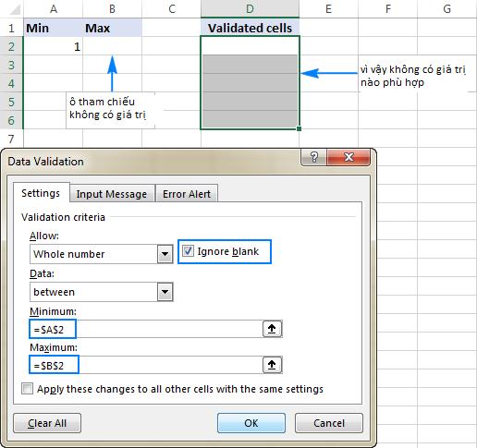The width and height of the screenshot is (477, 448).
Task: Click the empty Max cell B2
Action: 112,46
